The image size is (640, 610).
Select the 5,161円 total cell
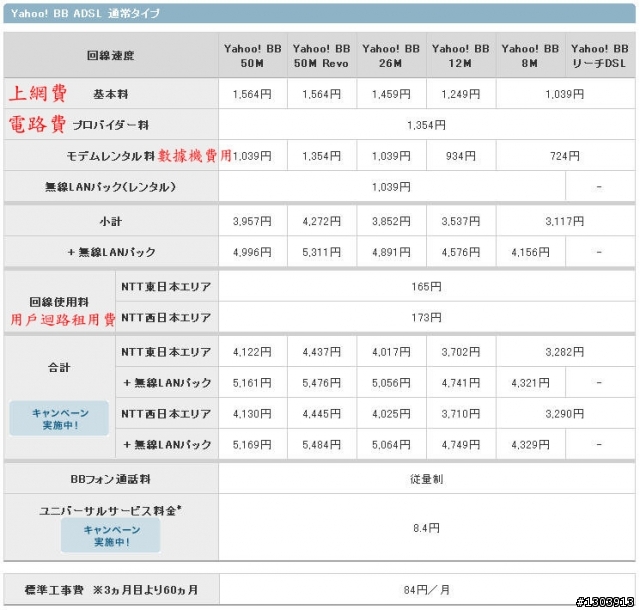point(253,383)
